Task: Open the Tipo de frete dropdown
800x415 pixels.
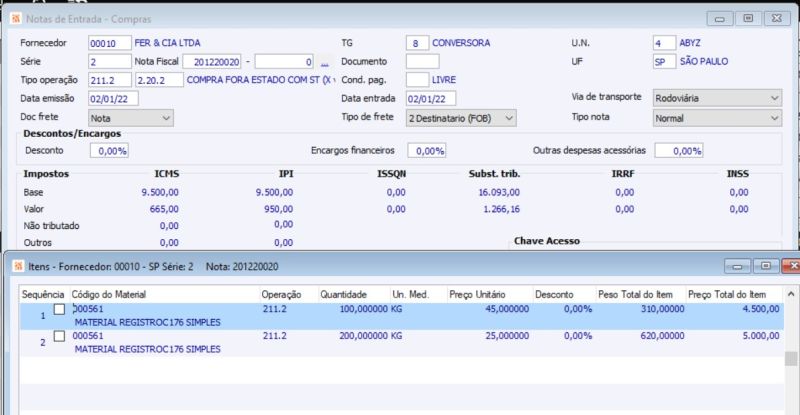Action: pyautogui.click(x=461, y=118)
